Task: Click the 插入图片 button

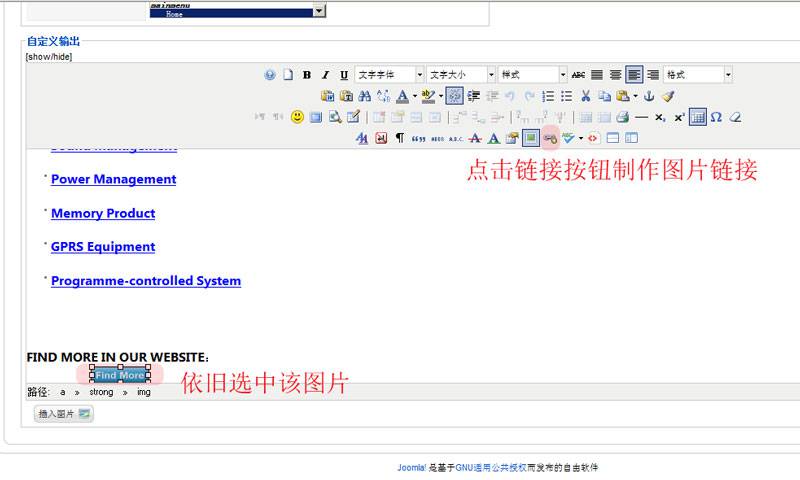Action: pos(64,414)
